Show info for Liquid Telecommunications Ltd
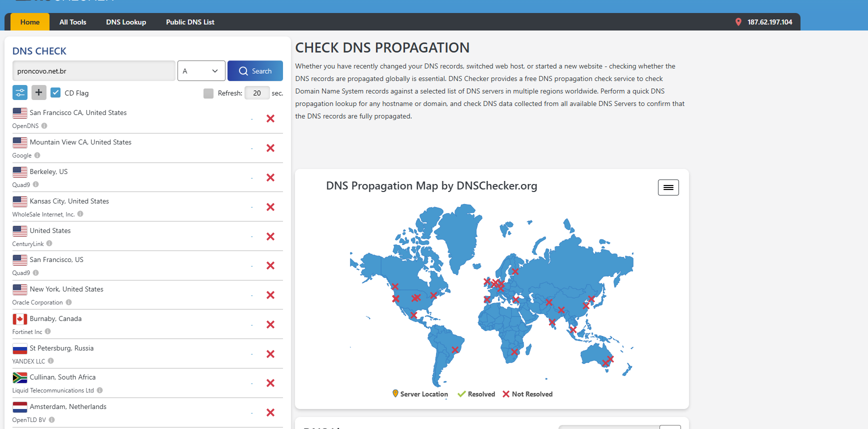Screen dimensions: 868x429 (100, 390)
